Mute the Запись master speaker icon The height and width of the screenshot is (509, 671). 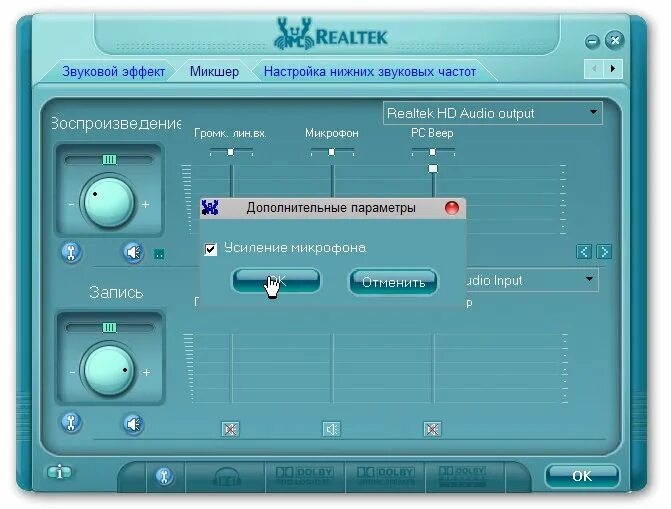click(x=134, y=424)
